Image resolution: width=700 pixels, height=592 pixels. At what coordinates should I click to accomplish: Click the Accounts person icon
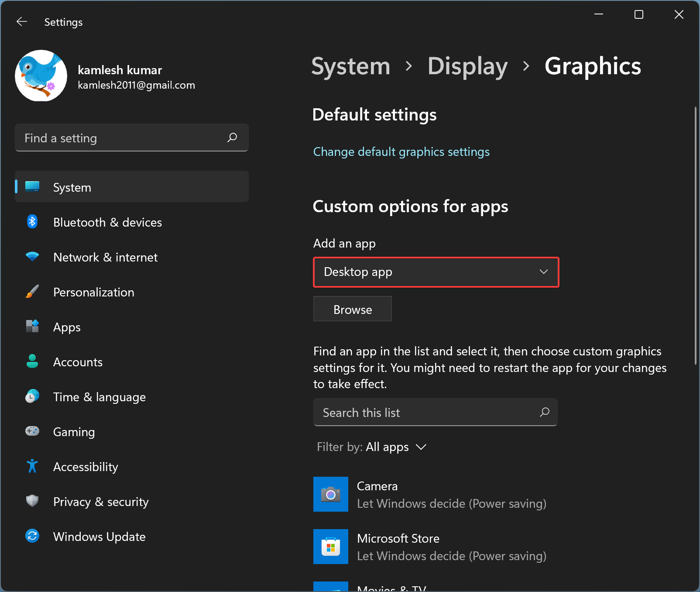pos(32,361)
